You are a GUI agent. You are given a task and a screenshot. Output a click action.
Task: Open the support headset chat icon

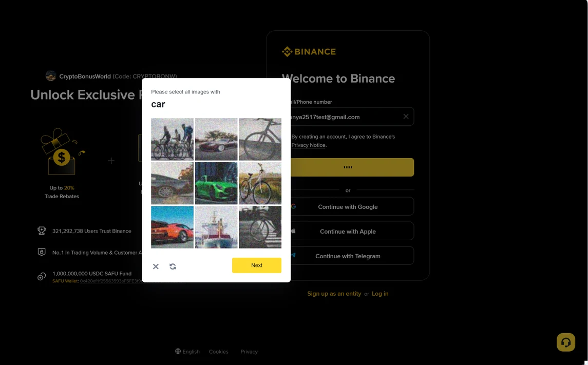pos(566,342)
